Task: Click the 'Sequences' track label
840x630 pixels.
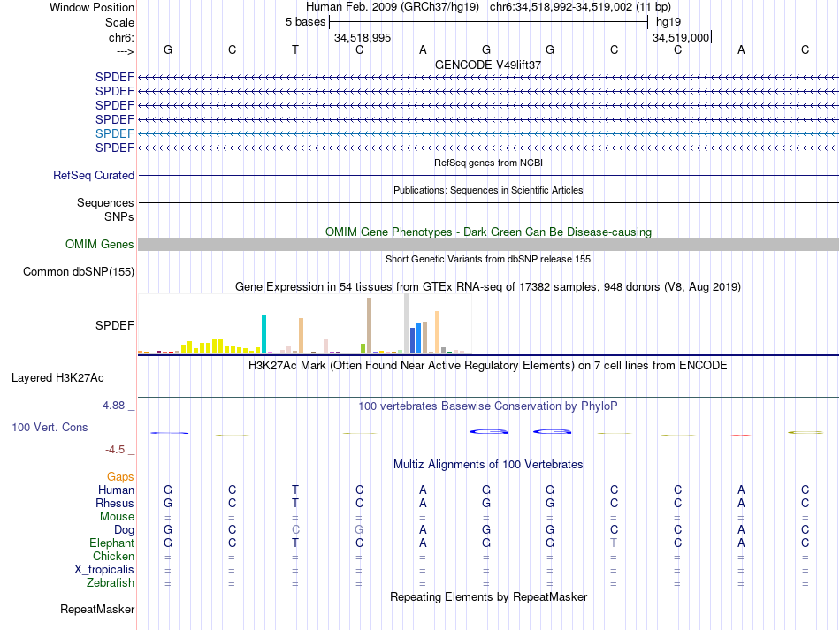Action: click(x=105, y=202)
